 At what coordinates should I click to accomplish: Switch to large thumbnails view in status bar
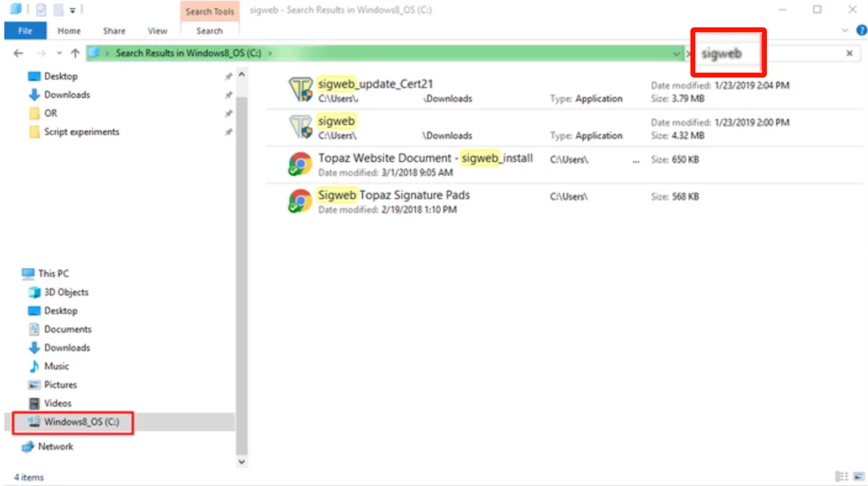(x=858, y=476)
